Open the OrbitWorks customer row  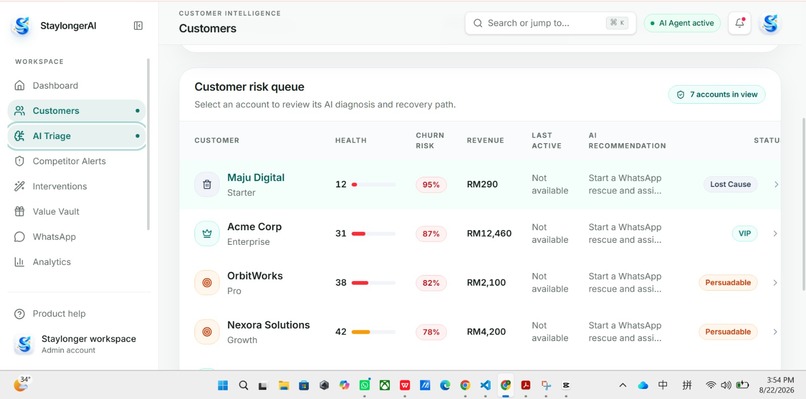[x=480, y=283]
